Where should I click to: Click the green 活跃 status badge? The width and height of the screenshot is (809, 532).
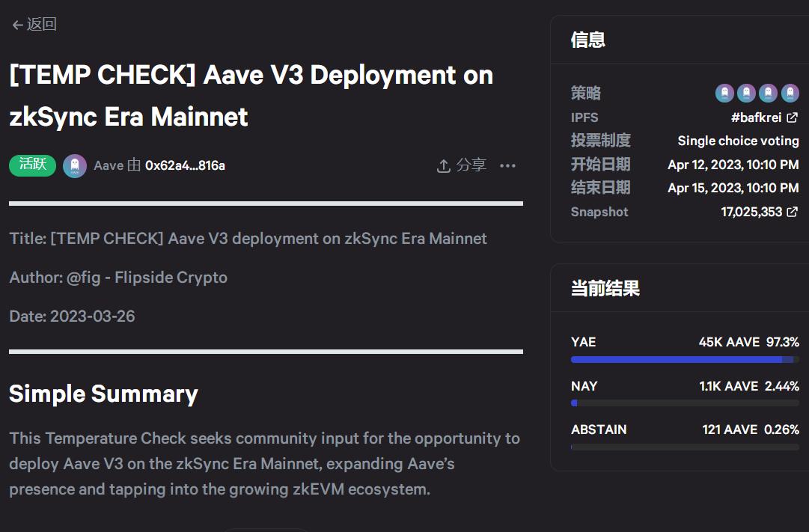tap(32, 165)
